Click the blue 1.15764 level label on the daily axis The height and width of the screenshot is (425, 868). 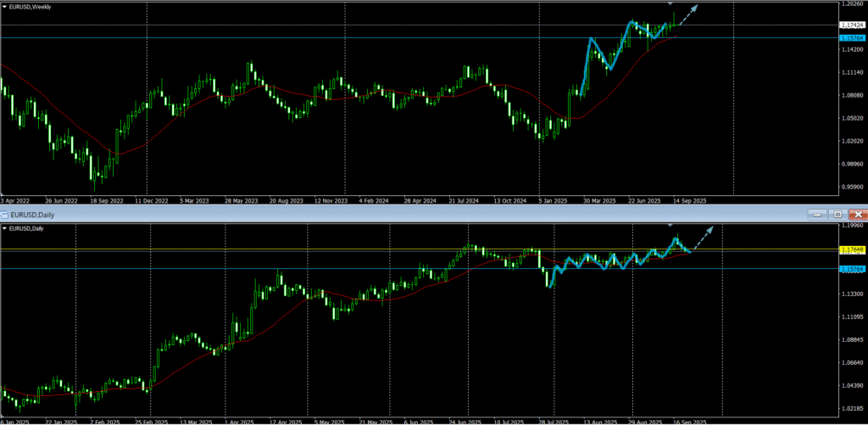point(850,269)
